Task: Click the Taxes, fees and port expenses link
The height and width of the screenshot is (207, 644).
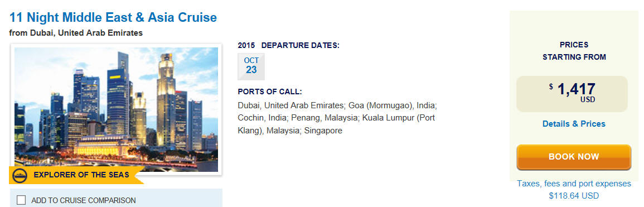Action: point(574,184)
